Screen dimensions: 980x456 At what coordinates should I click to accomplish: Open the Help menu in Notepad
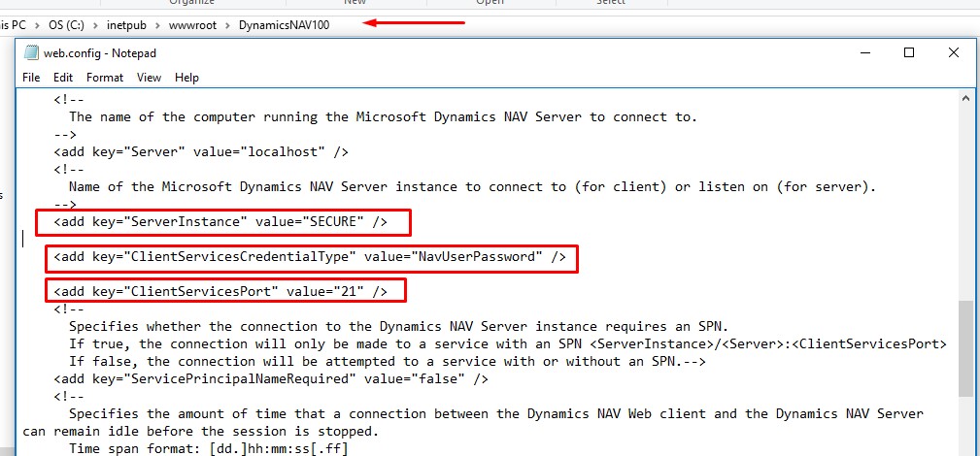186,78
